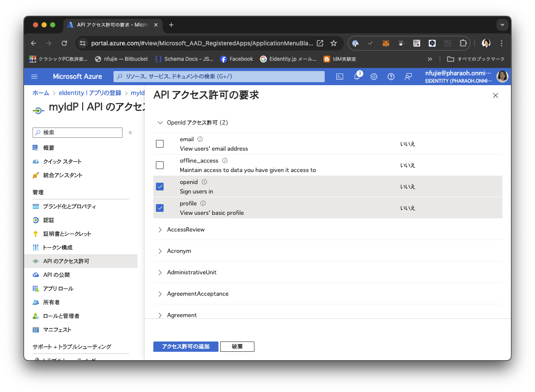Viewport: 535px width, 392px height.
Task: Open Azure portal hamburger menu
Action: (34, 77)
